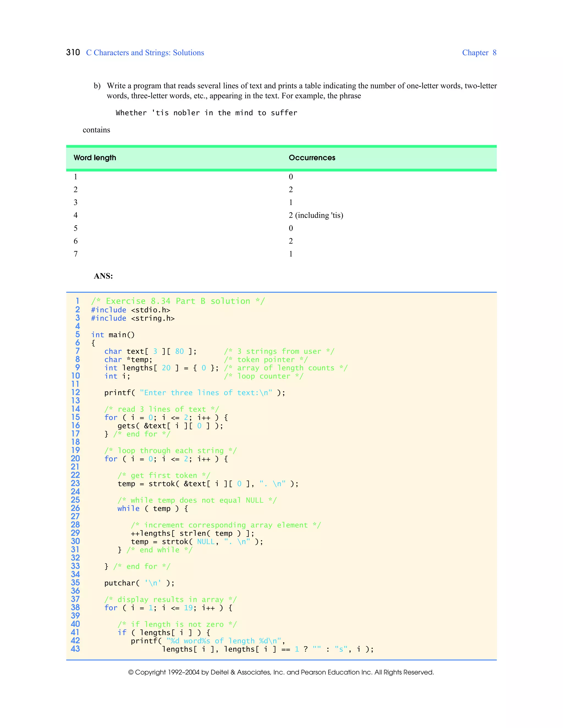
Task: Click the 'C Characters and Strings: Solutions' header
Action: tap(145, 53)
